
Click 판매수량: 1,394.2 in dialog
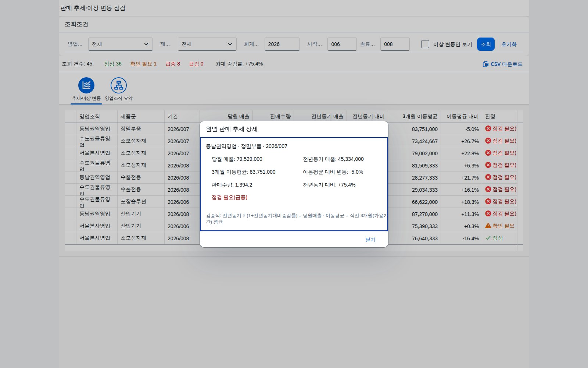[232, 185]
